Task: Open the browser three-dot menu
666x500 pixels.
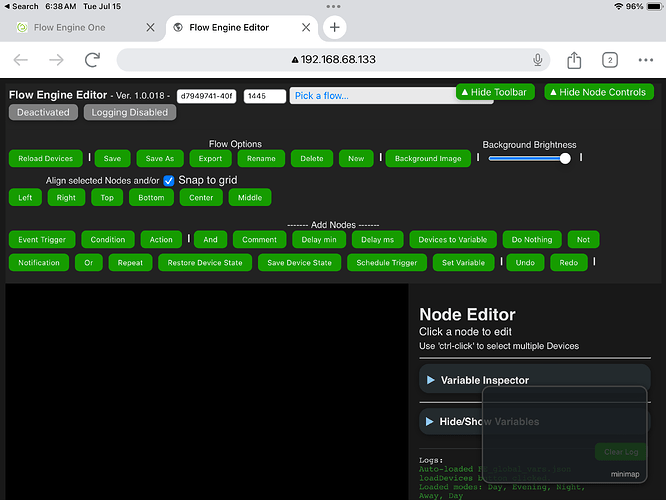Action: (x=645, y=60)
